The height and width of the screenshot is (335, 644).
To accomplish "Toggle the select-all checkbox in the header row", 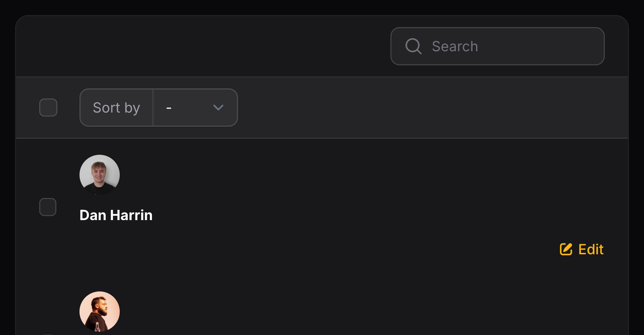I will (x=48, y=107).
